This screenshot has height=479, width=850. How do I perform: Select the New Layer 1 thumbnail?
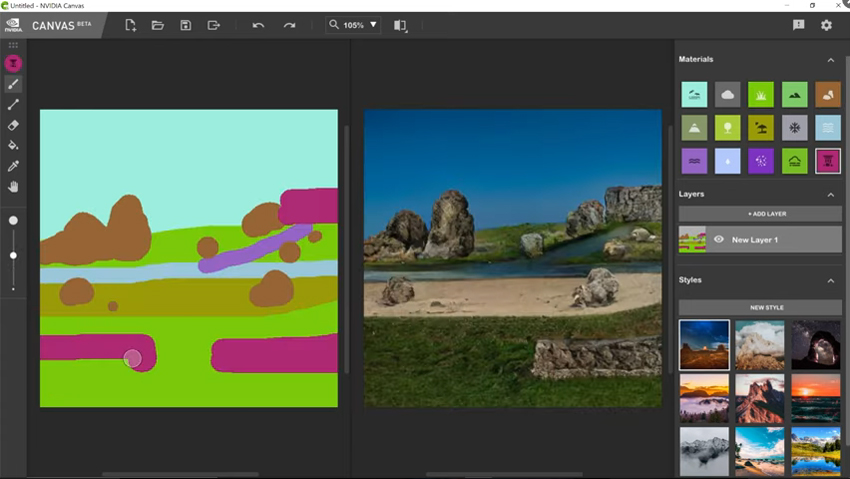[x=692, y=240]
